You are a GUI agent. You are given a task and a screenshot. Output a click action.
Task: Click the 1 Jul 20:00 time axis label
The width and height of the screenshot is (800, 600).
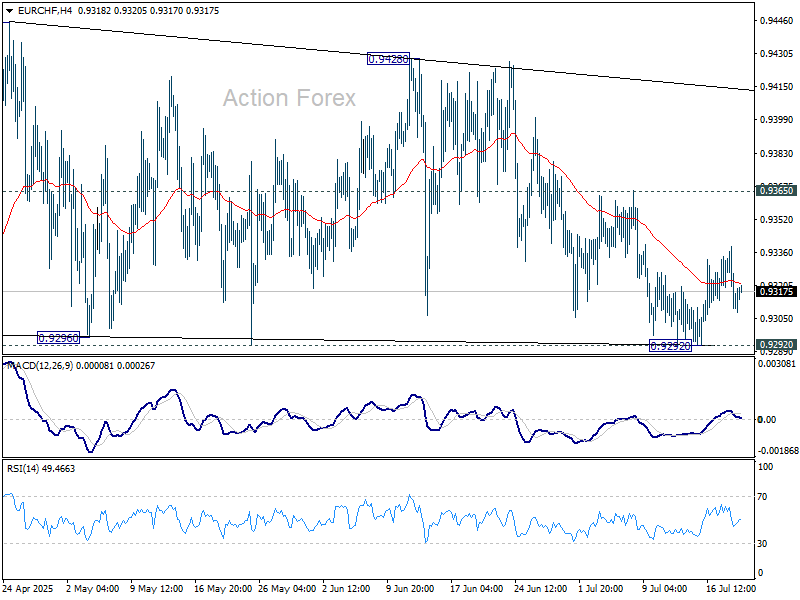601,588
